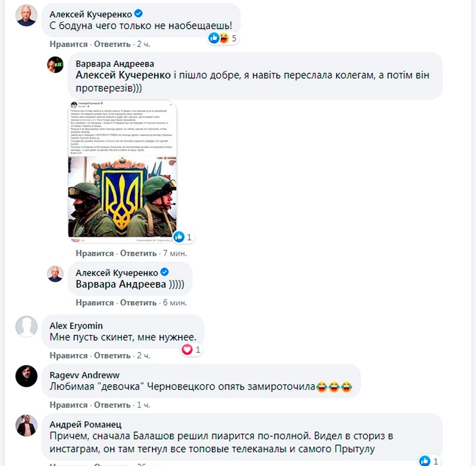Reply to Варвара Андреева's comment
Screen dimensions: 476x466
(x=139, y=253)
